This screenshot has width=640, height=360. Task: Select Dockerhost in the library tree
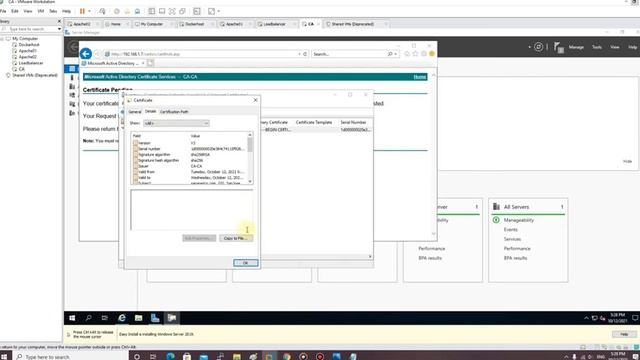29,45
